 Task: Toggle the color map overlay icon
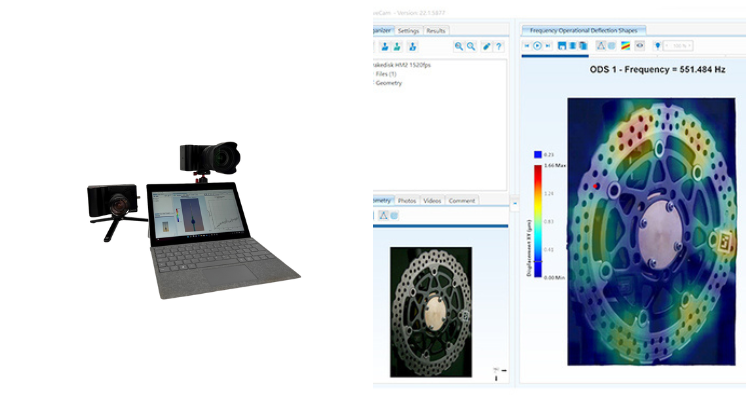coord(626,46)
